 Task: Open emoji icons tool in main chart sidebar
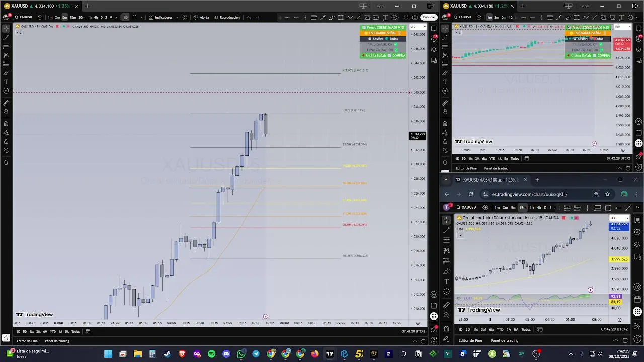click(x=6, y=91)
